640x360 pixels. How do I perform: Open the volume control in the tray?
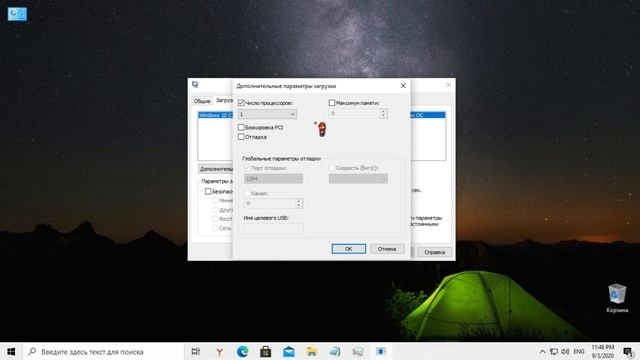(x=565, y=351)
